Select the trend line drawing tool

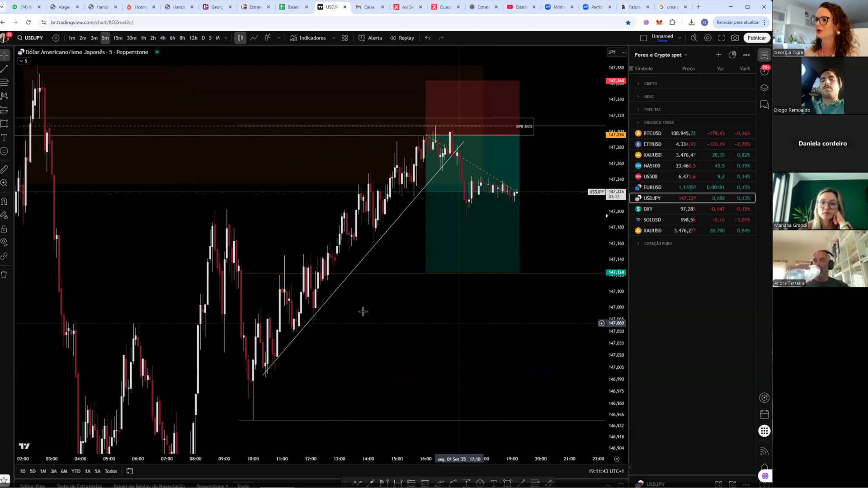5,69
